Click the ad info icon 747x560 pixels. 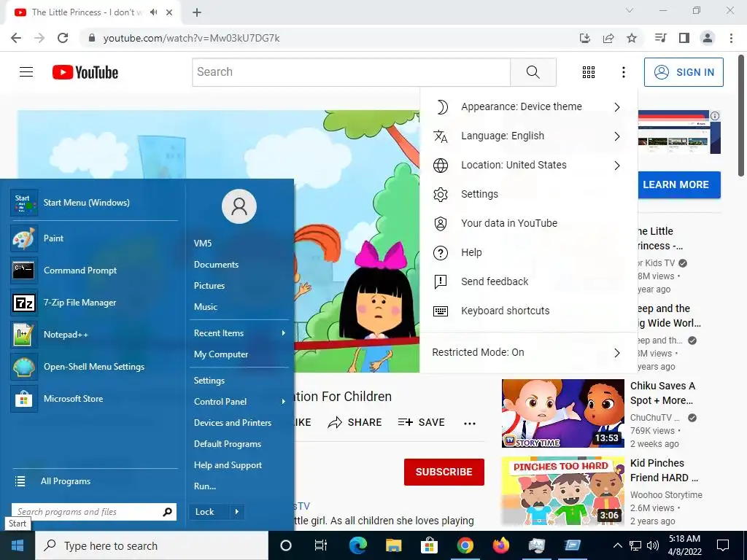(x=715, y=116)
